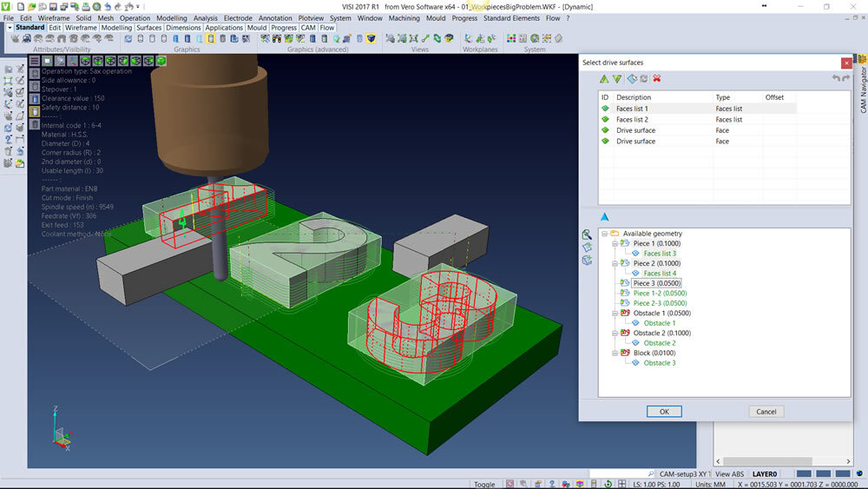Click OK in the Select drive surfaces dialog
Image resolution: width=868 pixels, height=489 pixels.
[664, 412]
